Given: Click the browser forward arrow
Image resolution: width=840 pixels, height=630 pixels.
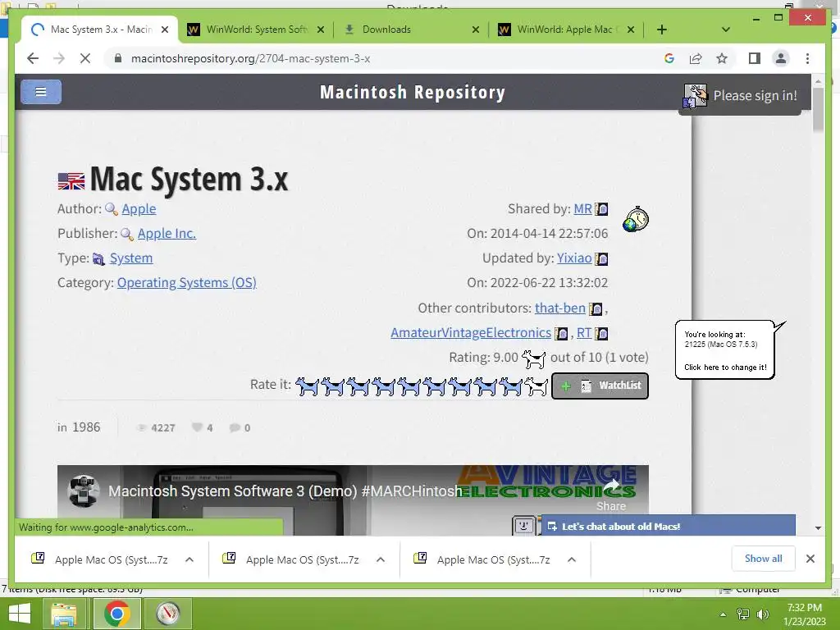Looking at the screenshot, I should tap(59, 58).
